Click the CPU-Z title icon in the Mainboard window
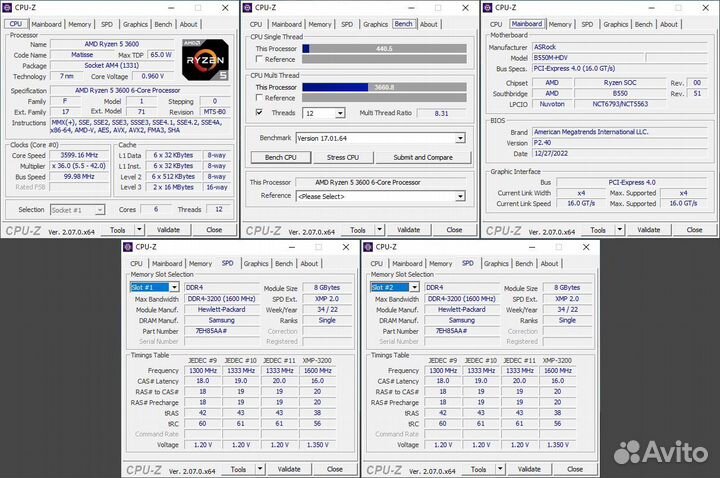The image size is (720, 478). click(x=488, y=8)
